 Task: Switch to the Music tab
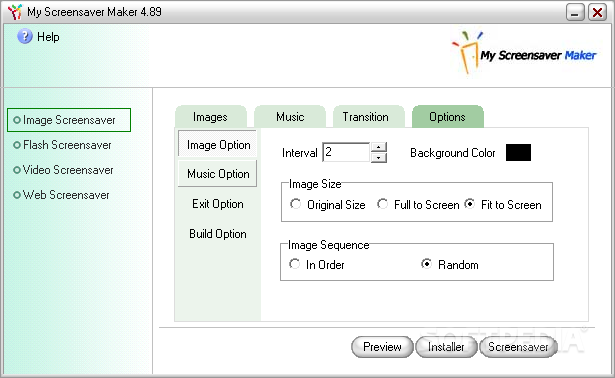pos(290,116)
